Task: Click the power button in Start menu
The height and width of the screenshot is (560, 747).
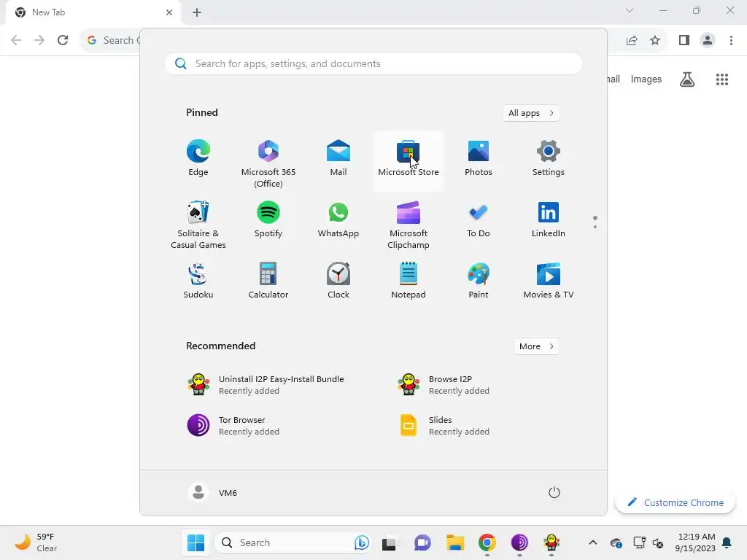Action: (x=554, y=492)
